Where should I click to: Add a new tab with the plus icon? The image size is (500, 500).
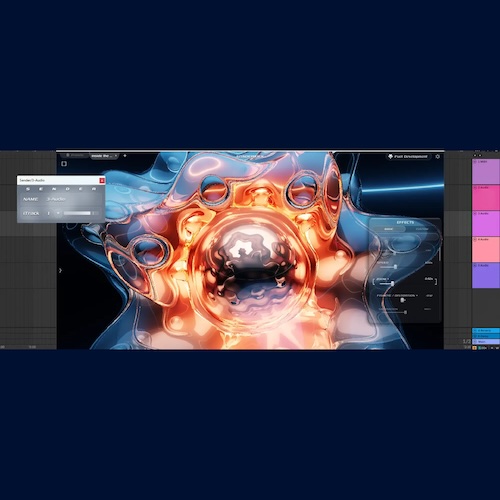[x=125, y=156]
